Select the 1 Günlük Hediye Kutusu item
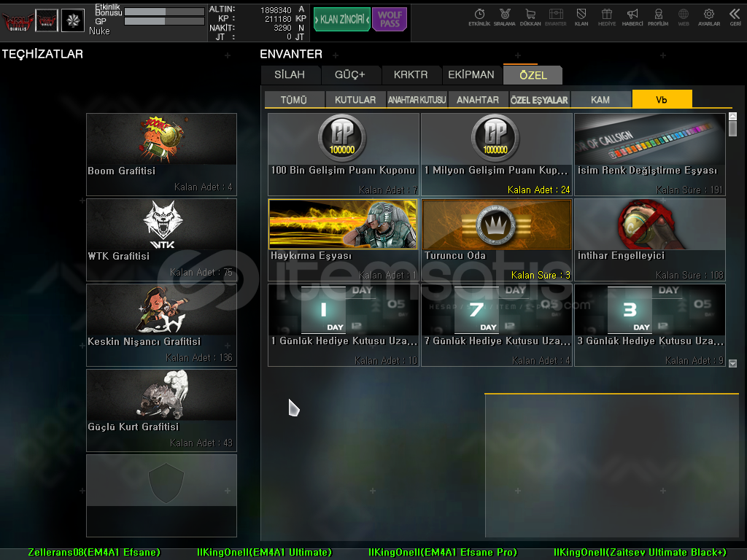This screenshot has height=560, width=747. coord(344,325)
